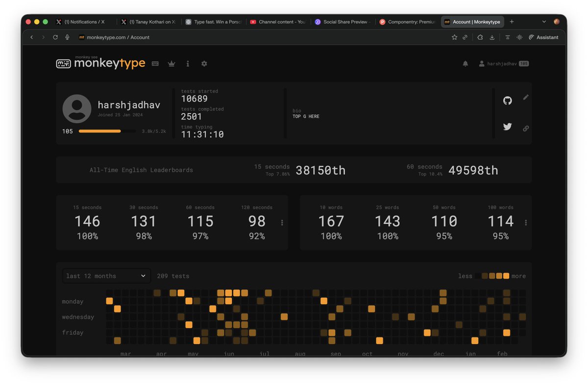Open a new browser tab
Image resolution: width=588 pixels, height=385 pixels.
tap(512, 22)
